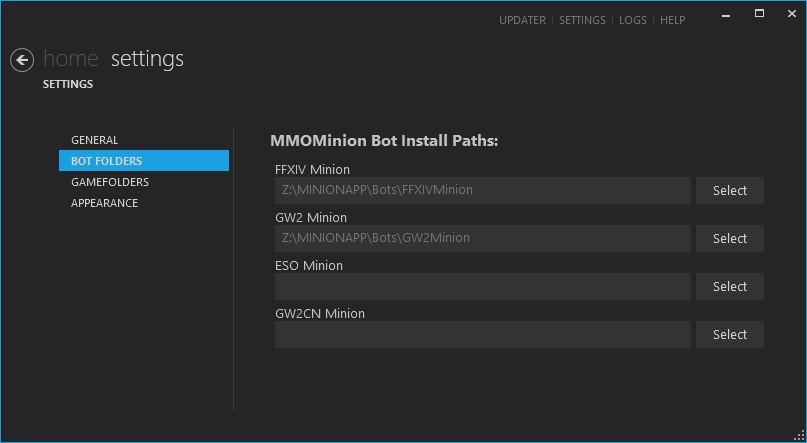The width and height of the screenshot is (807, 443).
Task: Select folder for GW2CN Minion
Action: coord(730,334)
